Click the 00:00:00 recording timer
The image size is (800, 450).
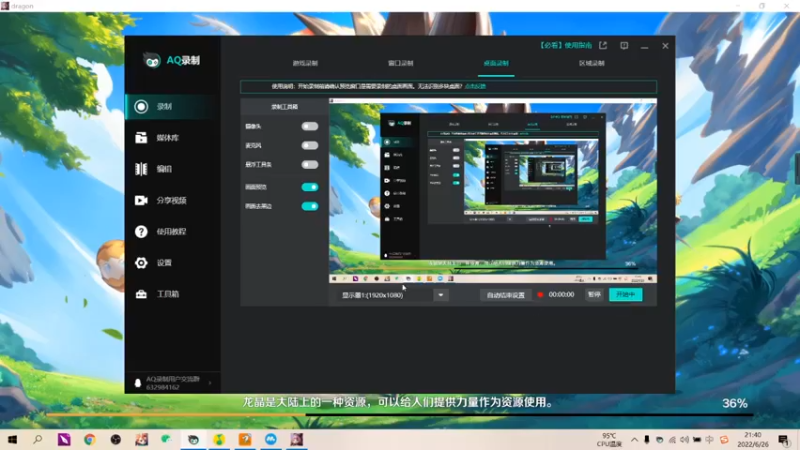click(x=561, y=295)
